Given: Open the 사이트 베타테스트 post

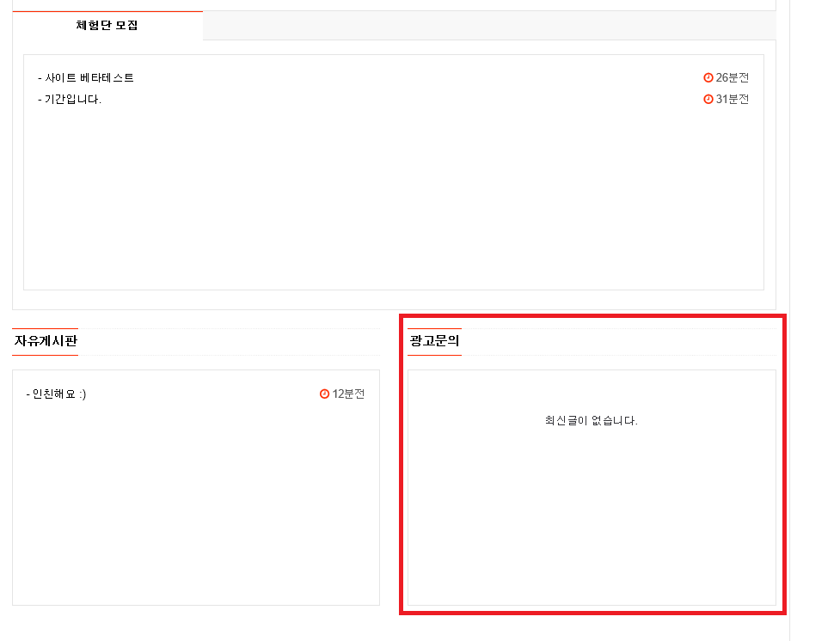Looking at the screenshot, I should [89, 78].
